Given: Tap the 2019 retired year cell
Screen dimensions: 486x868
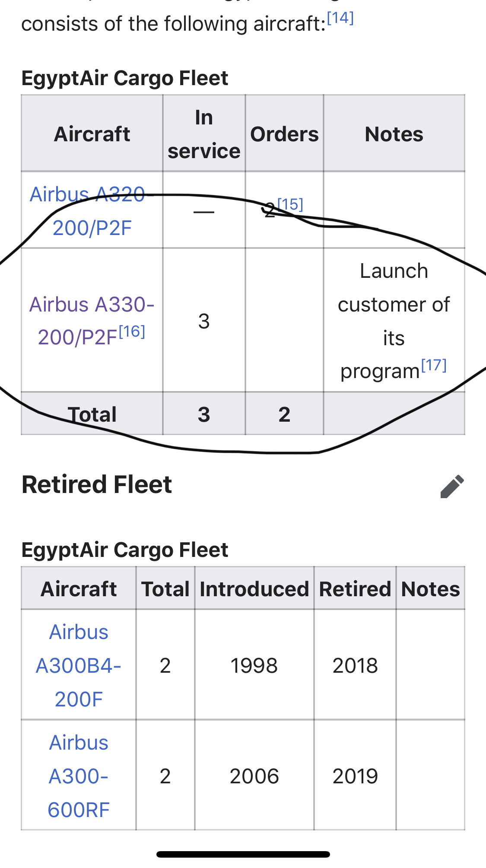Looking at the screenshot, I should 355,776.
